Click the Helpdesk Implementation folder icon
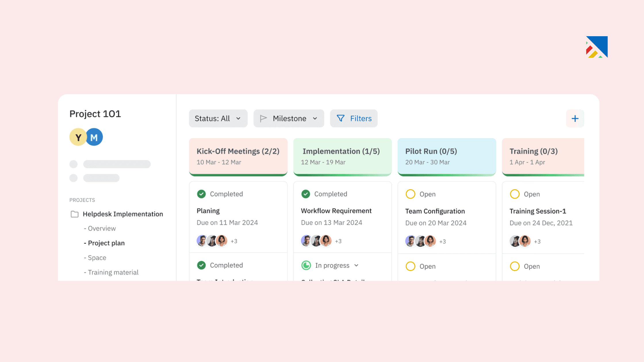 pos(74,214)
